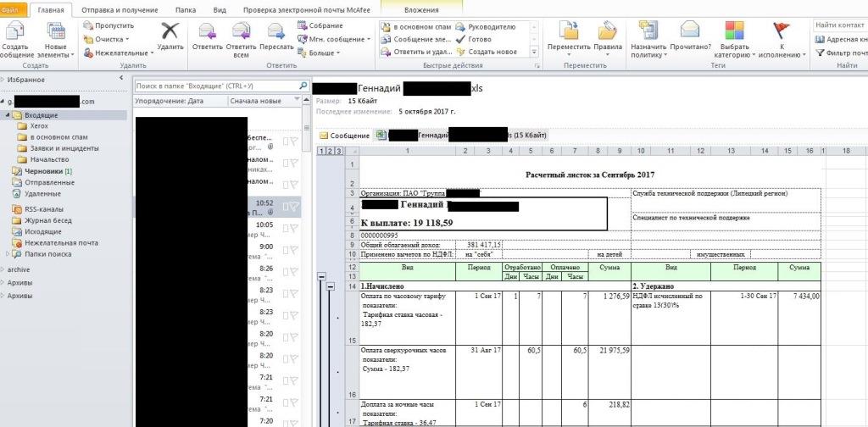Viewport: 868px width, 427px height.
Task: Open the Проверка электронной почты McAfee tab
Action: [307, 10]
